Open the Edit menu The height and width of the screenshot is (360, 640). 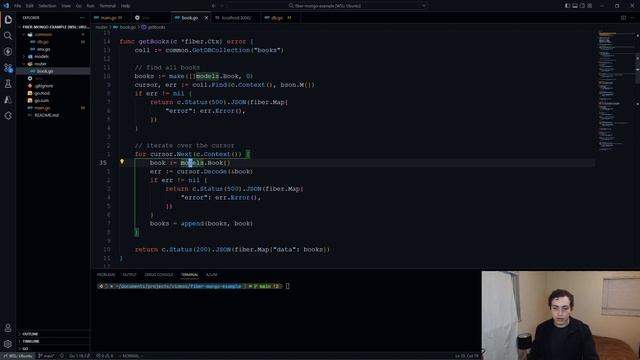[x=30, y=6]
